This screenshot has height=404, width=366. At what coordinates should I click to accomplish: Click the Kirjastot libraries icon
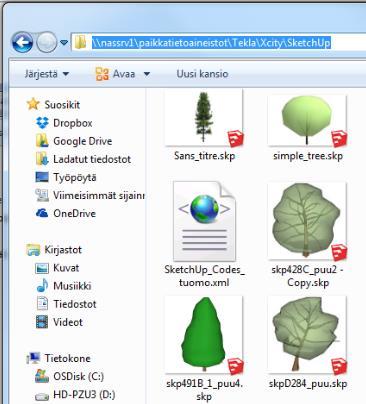pyautogui.click(x=33, y=250)
